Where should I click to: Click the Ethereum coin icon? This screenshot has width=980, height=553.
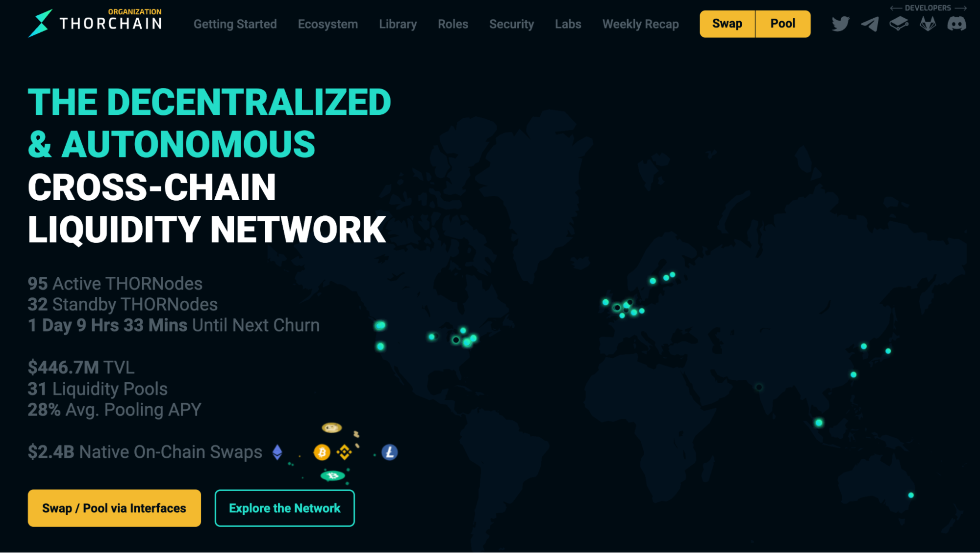(277, 452)
